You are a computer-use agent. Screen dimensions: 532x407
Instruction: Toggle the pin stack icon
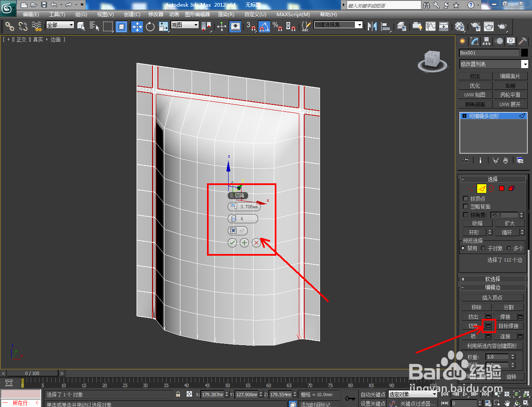tap(466, 160)
